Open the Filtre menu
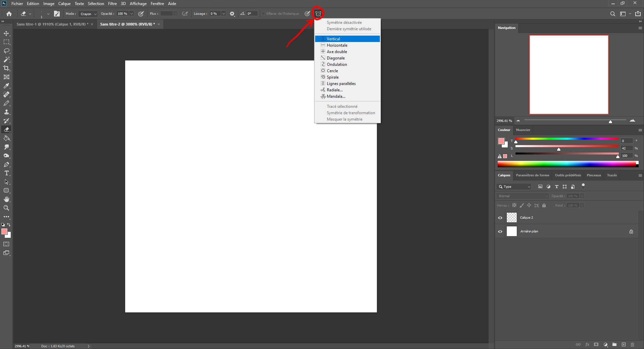 [112, 4]
